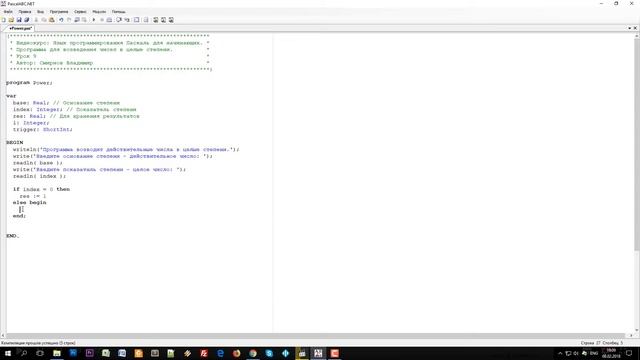Open Windows taskbar search
Image resolution: width=640 pixels, height=360 pixels.
point(24,353)
